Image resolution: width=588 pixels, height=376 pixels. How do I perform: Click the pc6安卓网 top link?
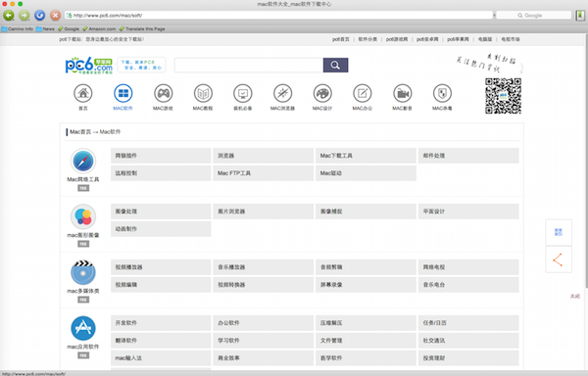pos(427,39)
